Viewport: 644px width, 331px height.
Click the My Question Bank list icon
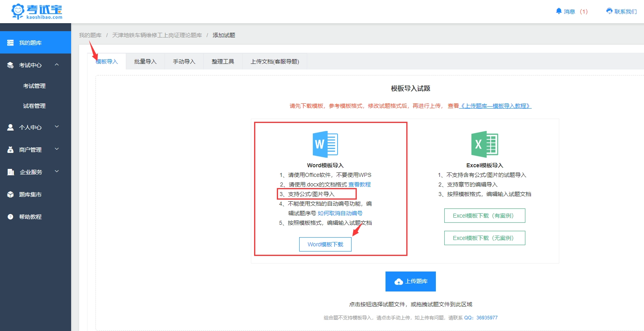coord(10,43)
